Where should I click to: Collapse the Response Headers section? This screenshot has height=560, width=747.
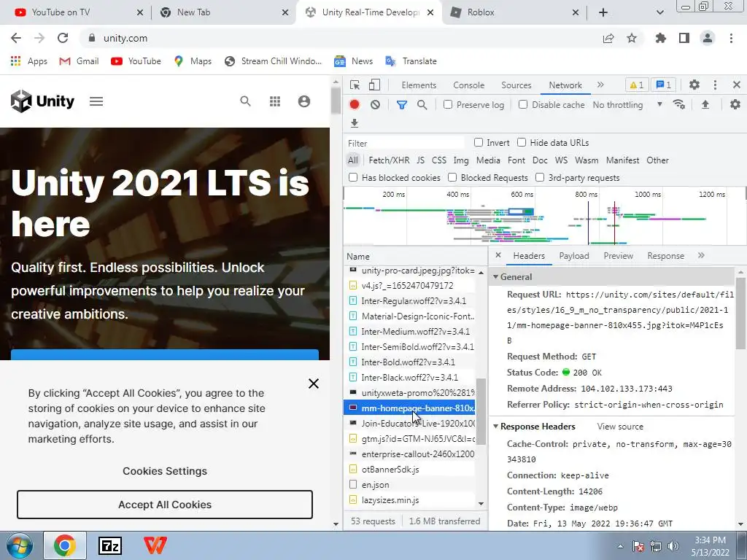pos(495,426)
